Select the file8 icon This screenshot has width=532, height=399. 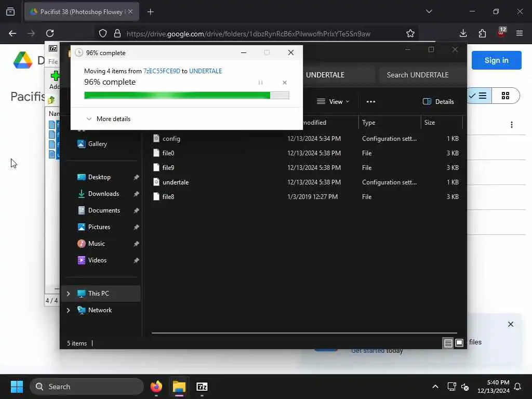156,197
